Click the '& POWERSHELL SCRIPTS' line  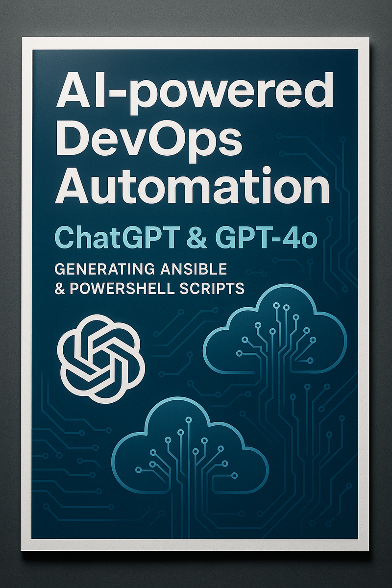click(150, 289)
